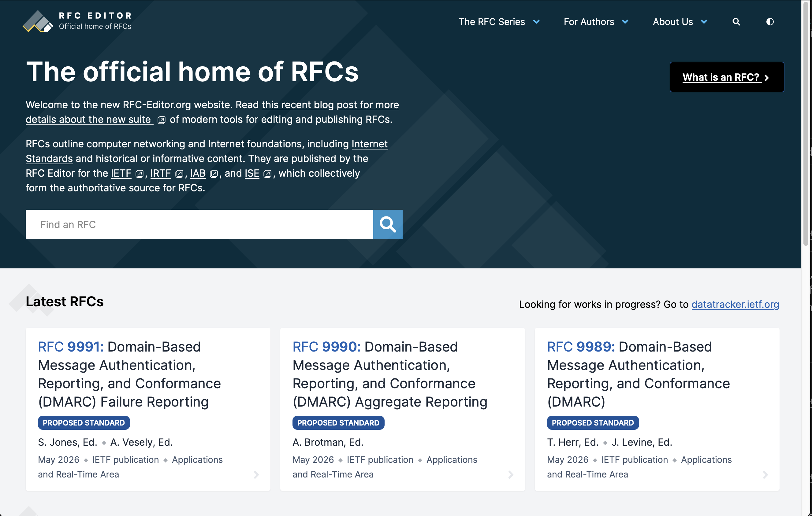812x516 pixels.
Task: Submit search with the blue magnifier button
Action: click(x=388, y=224)
